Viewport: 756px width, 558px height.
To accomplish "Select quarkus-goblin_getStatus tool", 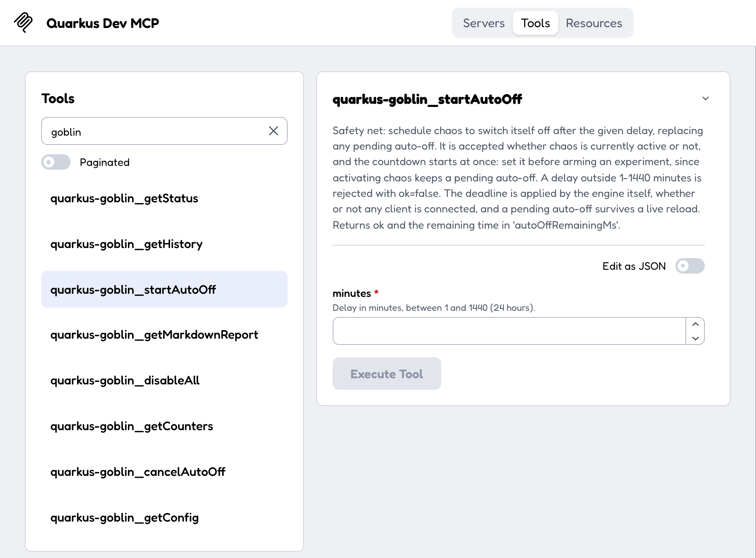I will tap(164, 198).
